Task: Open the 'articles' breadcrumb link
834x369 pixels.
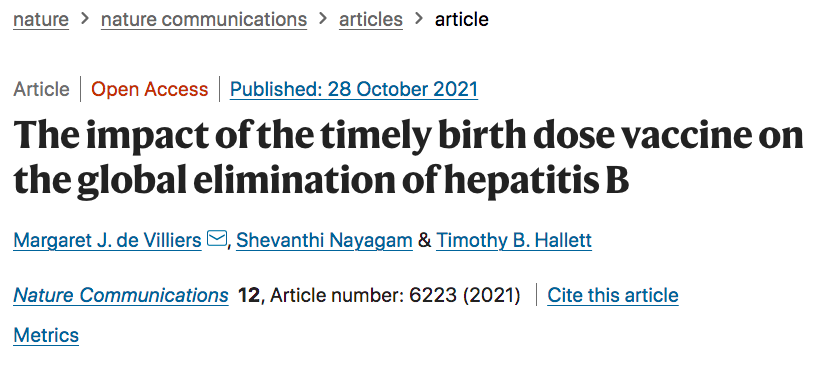Action: (x=371, y=20)
